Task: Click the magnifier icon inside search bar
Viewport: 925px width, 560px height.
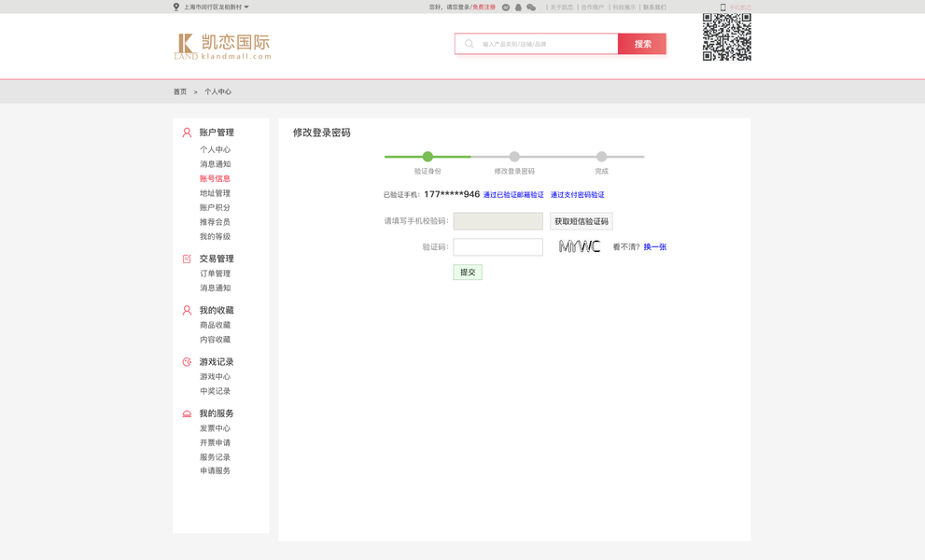Action: click(467, 43)
